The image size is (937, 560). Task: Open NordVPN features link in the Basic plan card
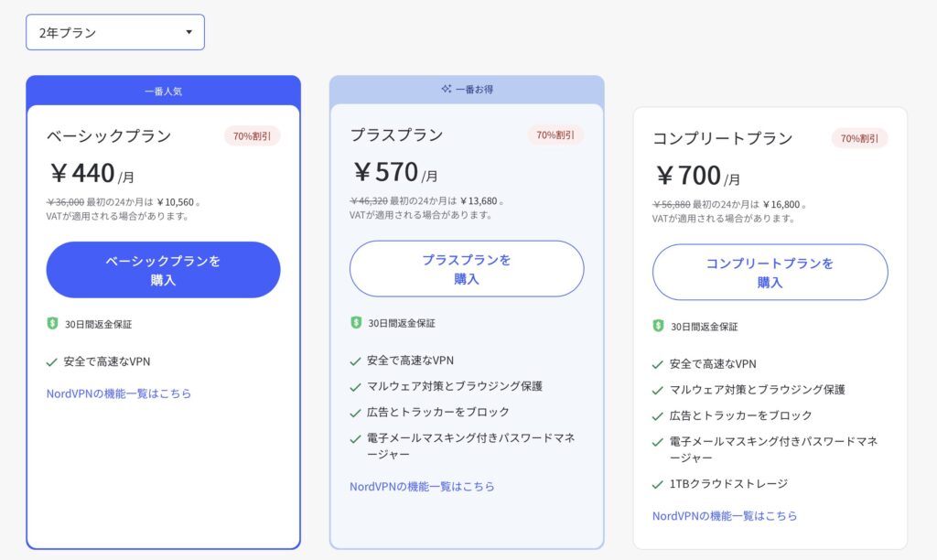[119, 393]
